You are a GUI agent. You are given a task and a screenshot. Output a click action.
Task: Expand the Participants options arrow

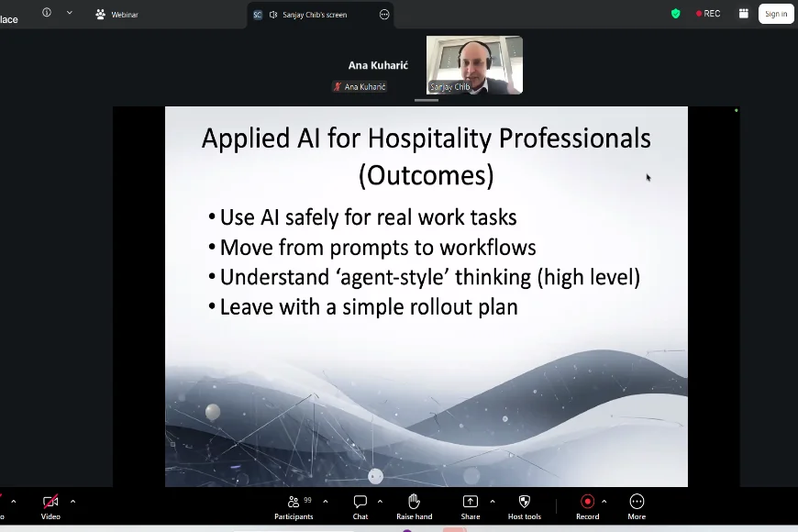point(326,501)
